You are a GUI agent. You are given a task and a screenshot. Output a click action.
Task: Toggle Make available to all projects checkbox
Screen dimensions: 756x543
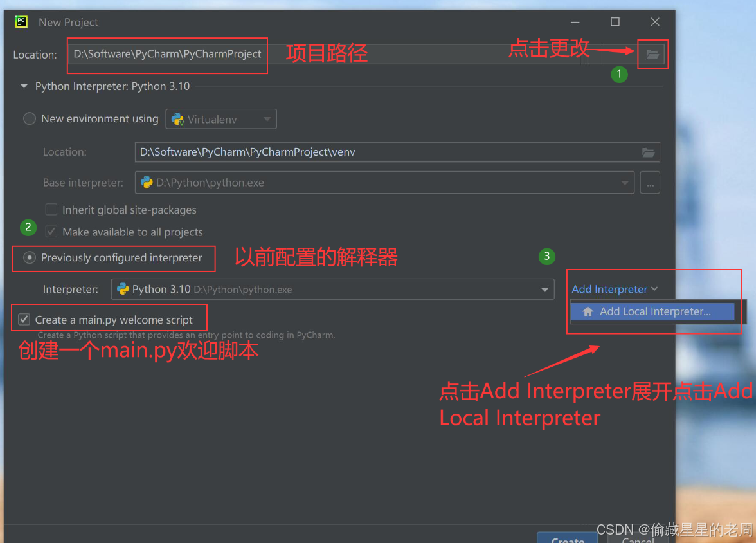[51, 232]
